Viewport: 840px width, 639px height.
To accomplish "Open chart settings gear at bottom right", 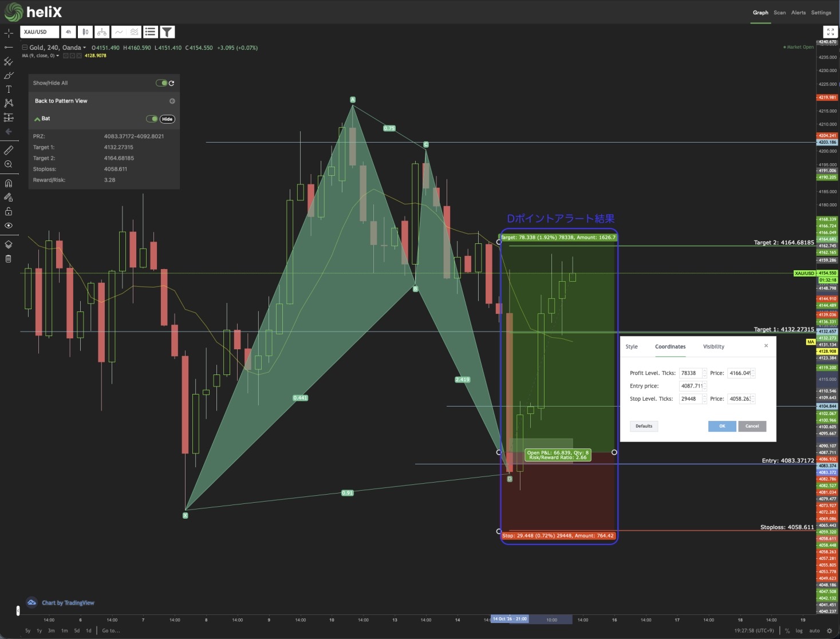I will 829,630.
